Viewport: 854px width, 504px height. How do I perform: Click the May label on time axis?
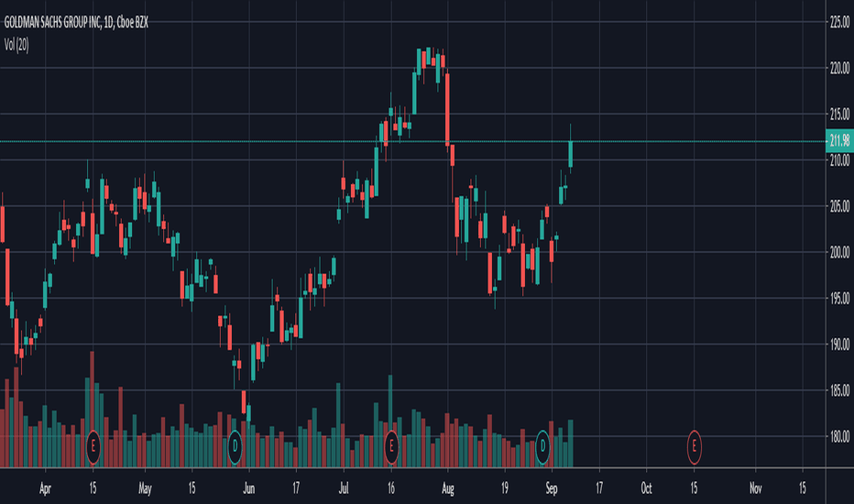click(145, 488)
